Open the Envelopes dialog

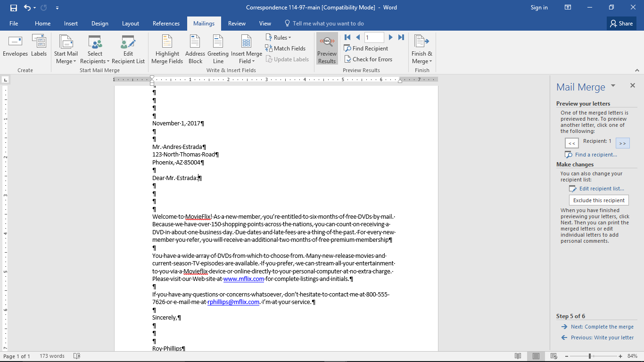click(x=15, y=47)
